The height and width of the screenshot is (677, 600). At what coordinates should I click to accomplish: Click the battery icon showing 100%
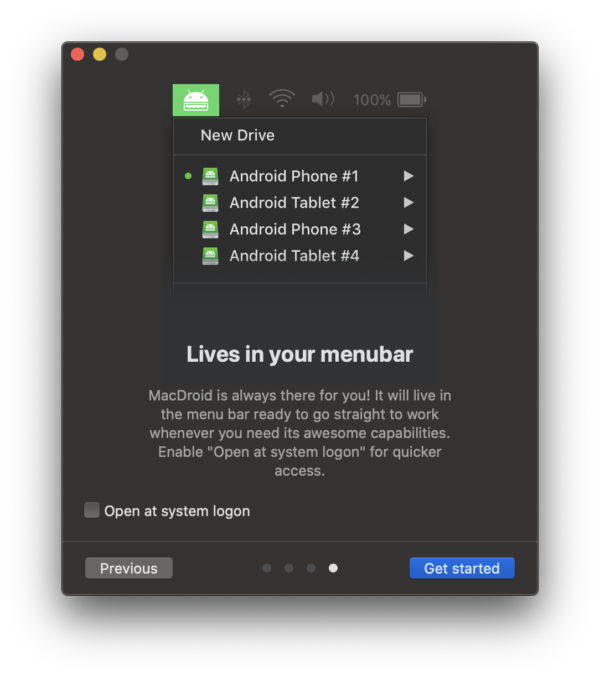pos(411,100)
